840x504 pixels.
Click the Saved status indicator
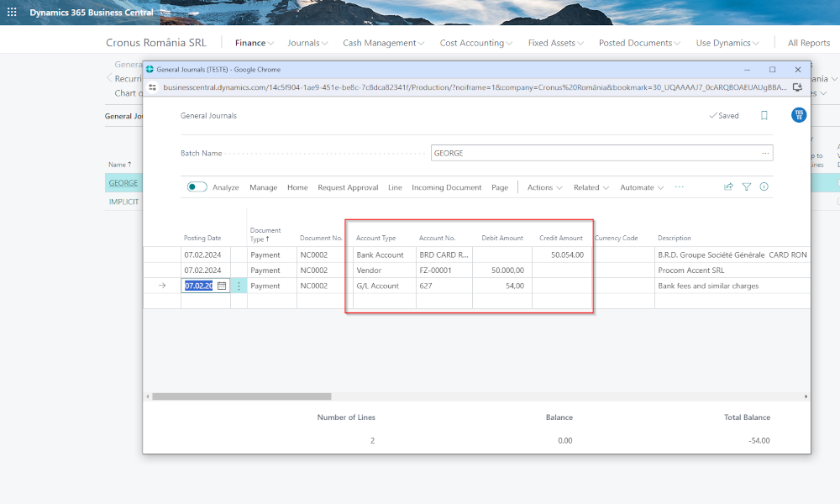pos(724,116)
